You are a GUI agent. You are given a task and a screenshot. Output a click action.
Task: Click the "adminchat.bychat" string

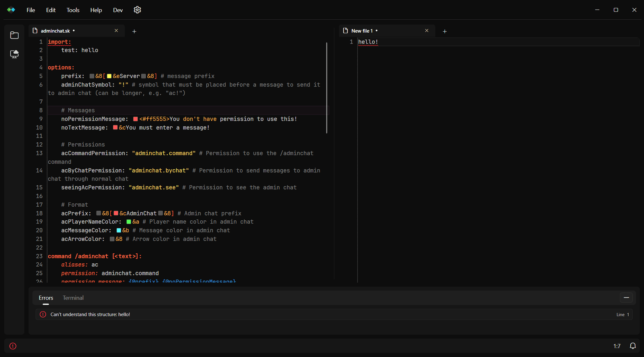click(x=159, y=170)
